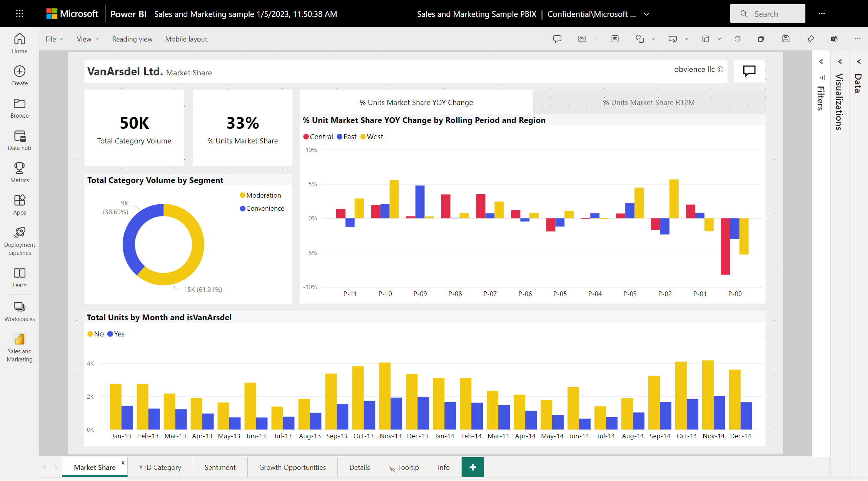
Task: Select Reading view button
Action: 132,38
